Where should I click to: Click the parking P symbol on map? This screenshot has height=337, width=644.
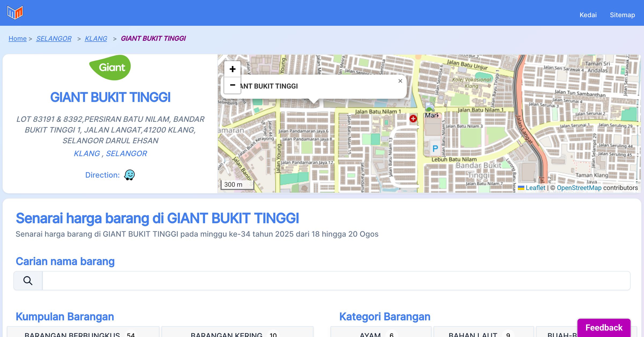(x=435, y=148)
